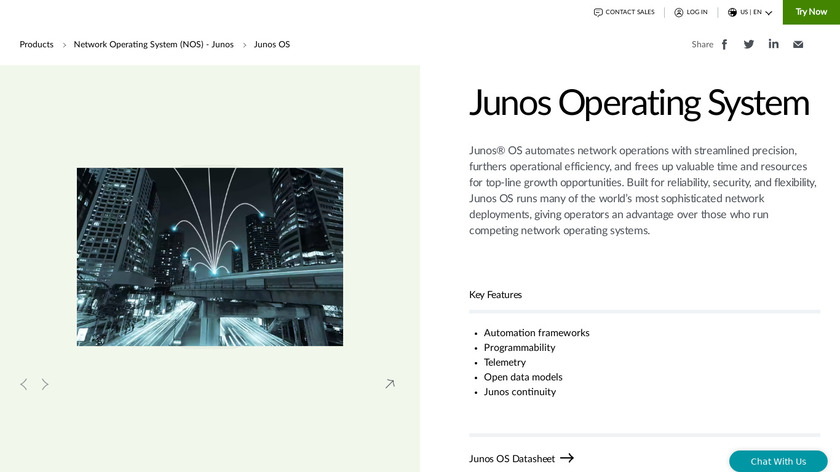This screenshot has width=840, height=472.
Task: Click the Log In user icon
Action: coord(679,12)
